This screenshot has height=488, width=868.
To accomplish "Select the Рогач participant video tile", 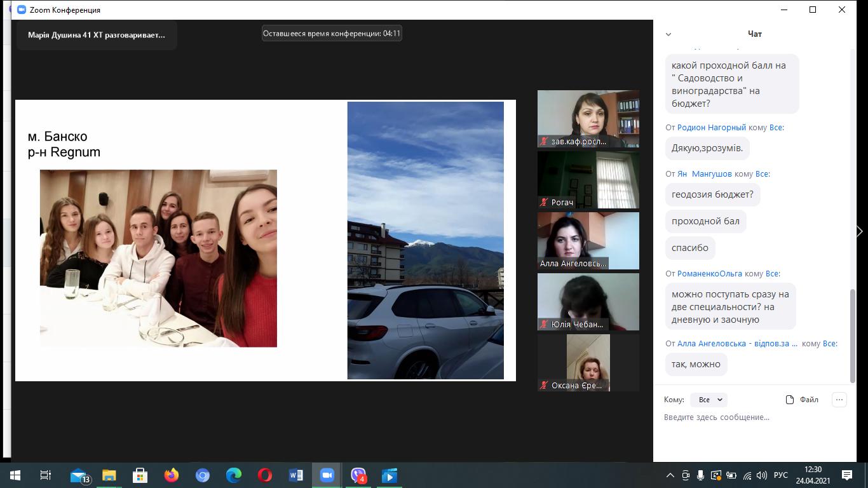I will [x=588, y=180].
